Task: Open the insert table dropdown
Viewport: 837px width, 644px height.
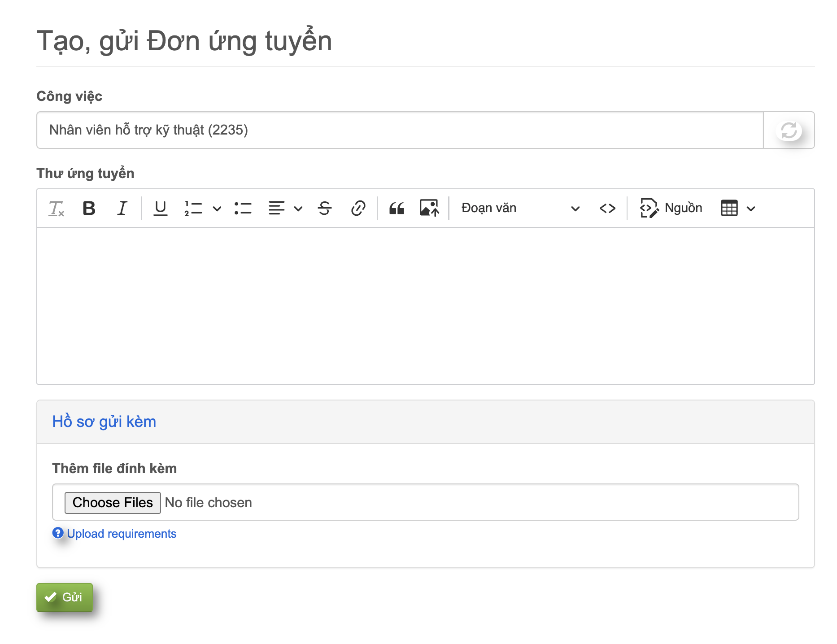Action: [x=738, y=208]
